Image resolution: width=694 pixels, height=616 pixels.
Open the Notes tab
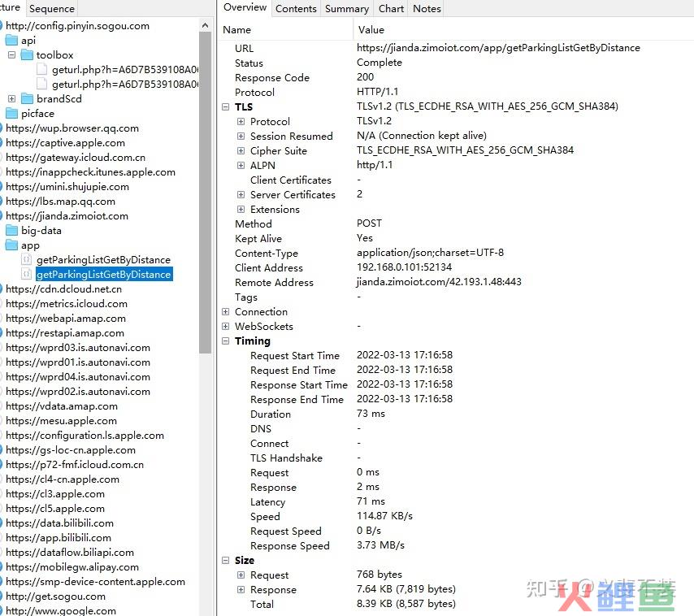click(x=427, y=9)
